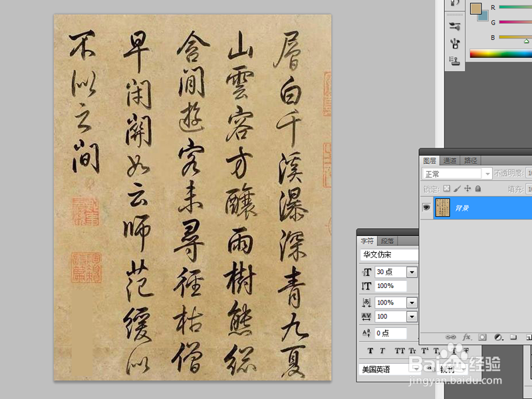532x399 pixels.
Task: Toggle the lock image pixels brush icon
Action: [458, 188]
